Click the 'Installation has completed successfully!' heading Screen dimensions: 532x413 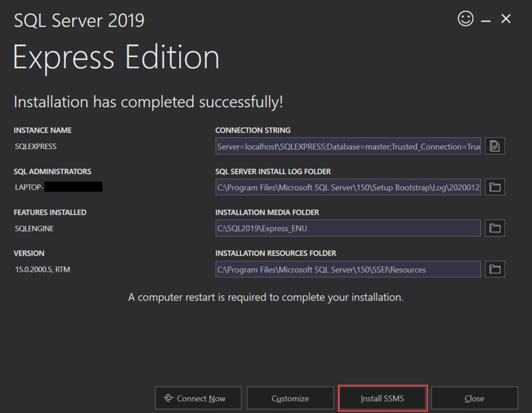(148, 102)
